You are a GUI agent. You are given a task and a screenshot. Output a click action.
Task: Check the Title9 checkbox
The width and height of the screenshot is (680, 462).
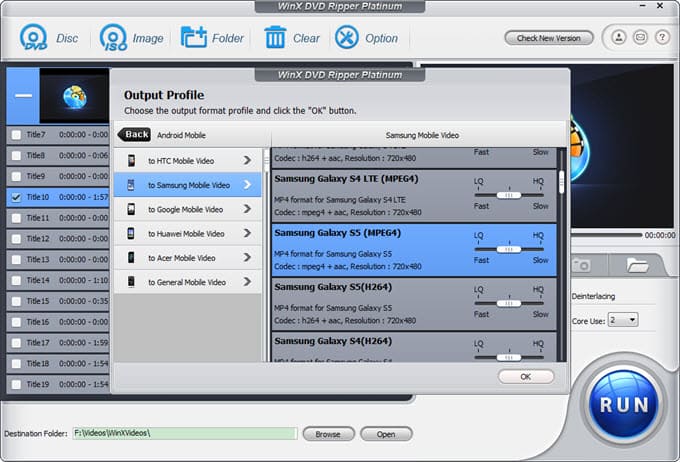[16, 176]
